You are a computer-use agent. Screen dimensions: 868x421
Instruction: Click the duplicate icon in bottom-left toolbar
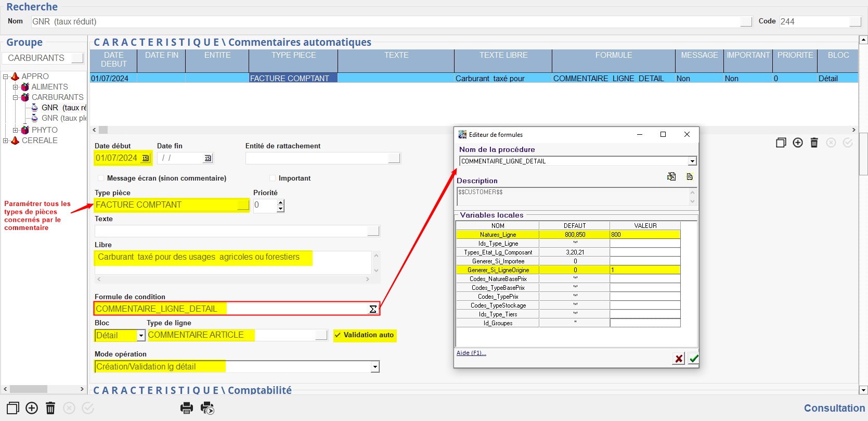click(13, 408)
